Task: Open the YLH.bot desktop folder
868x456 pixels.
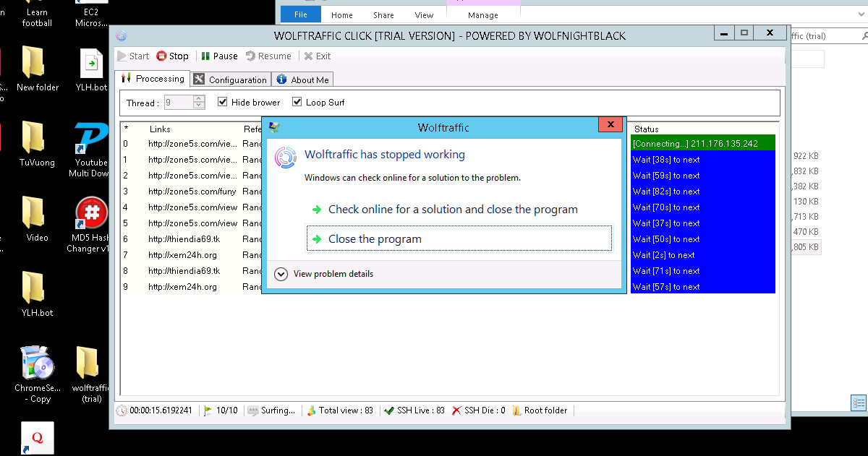Action: [x=37, y=294]
